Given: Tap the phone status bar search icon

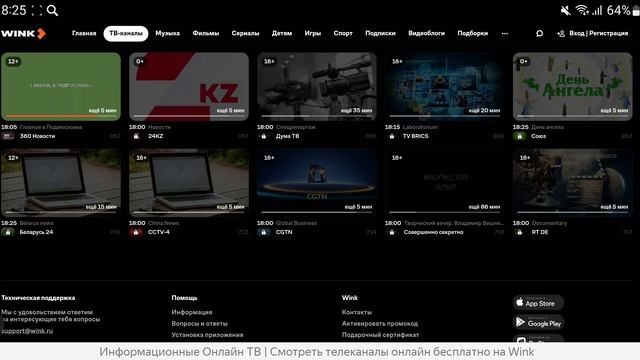Looking at the screenshot, I should point(52,10).
